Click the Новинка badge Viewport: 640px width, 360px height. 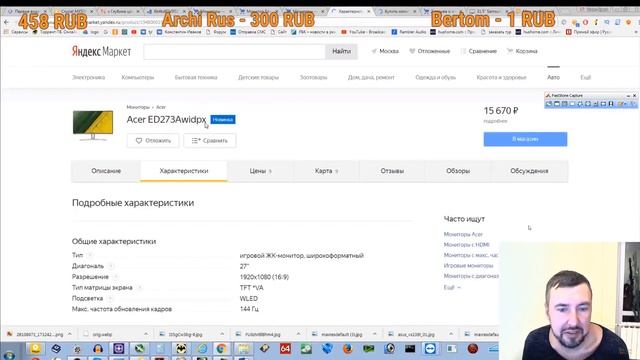click(223, 120)
